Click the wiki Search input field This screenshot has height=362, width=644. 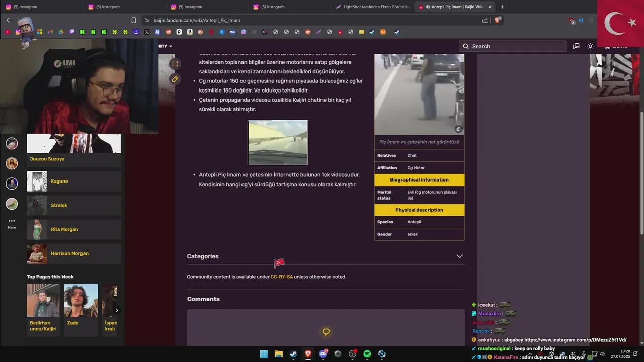coord(512,46)
